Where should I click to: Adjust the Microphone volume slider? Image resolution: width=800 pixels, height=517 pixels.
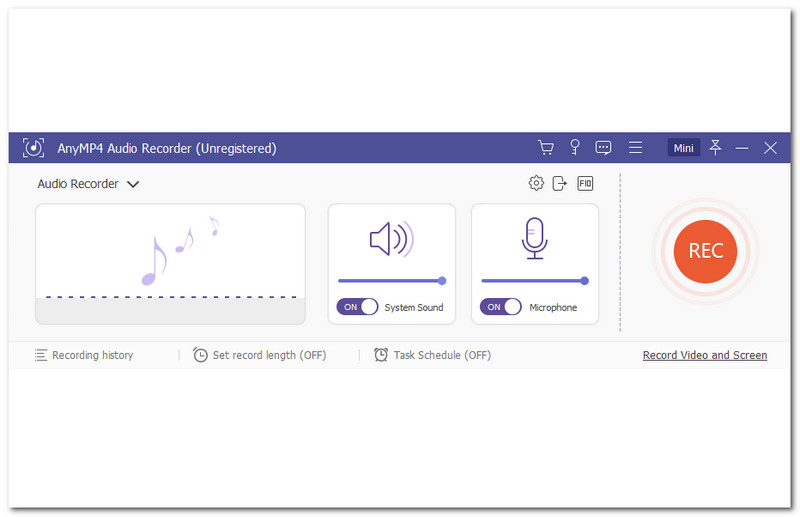click(x=535, y=281)
